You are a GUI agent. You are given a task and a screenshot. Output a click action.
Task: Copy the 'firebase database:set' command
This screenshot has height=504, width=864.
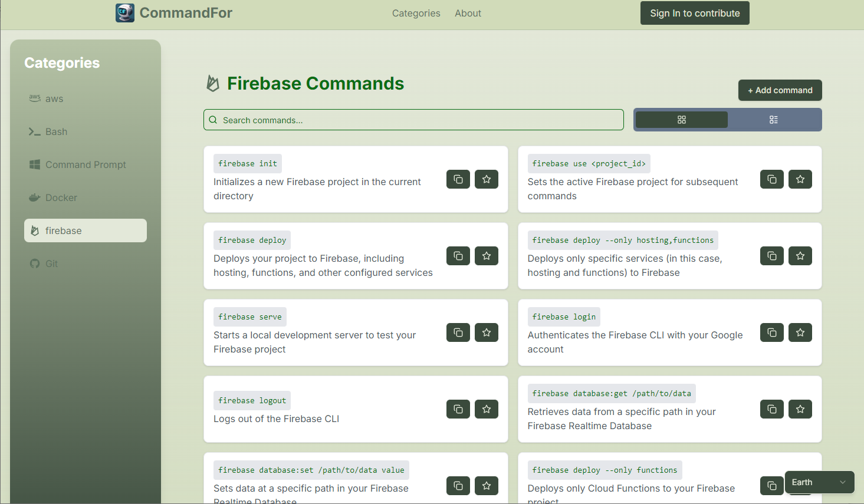pos(458,486)
